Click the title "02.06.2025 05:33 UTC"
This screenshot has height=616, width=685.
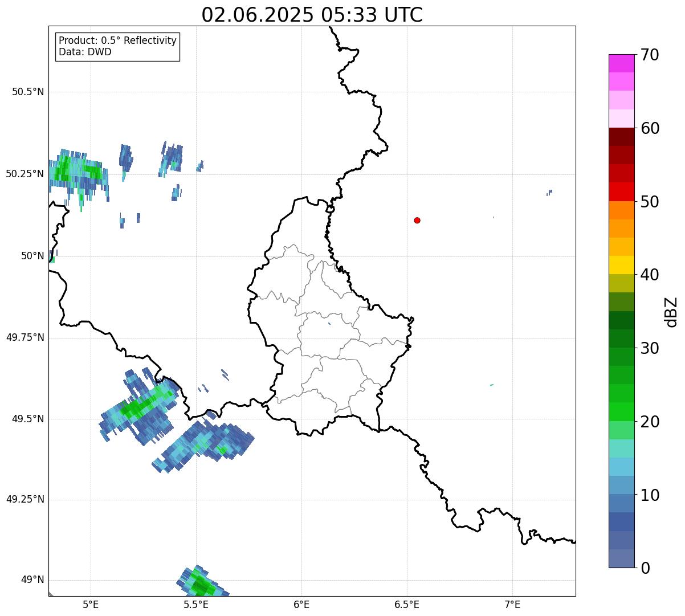(312, 14)
